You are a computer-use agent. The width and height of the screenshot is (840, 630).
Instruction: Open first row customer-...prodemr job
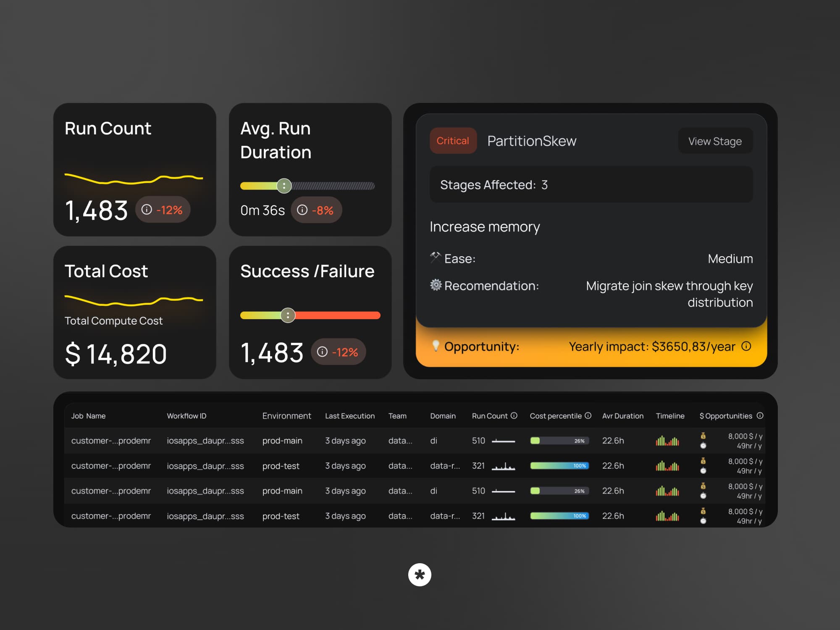pos(111,441)
